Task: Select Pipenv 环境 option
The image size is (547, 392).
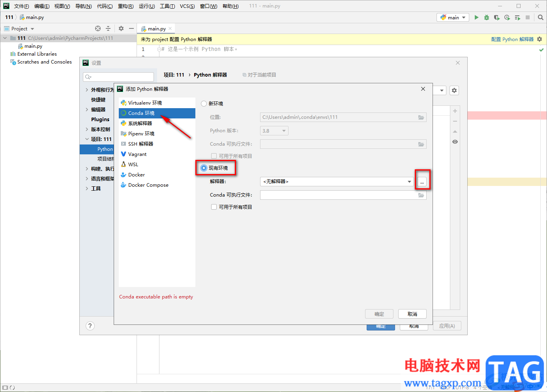Action: click(x=157, y=133)
